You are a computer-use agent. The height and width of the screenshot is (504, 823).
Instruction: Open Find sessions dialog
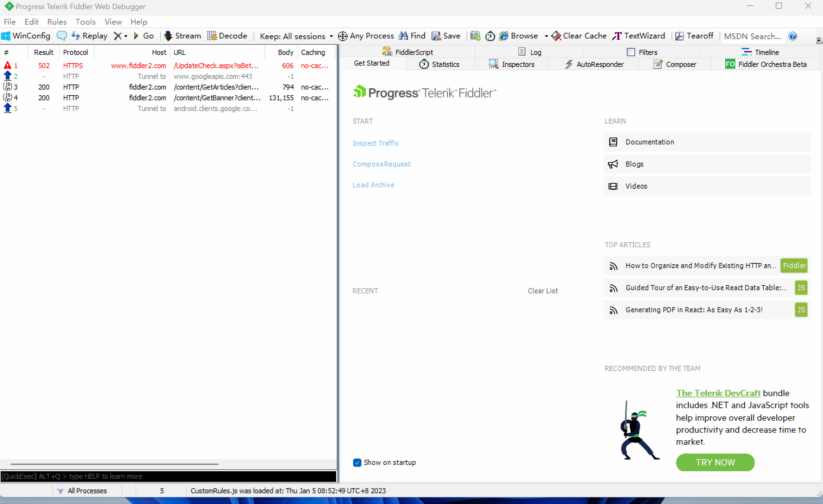tap(412, 36)
